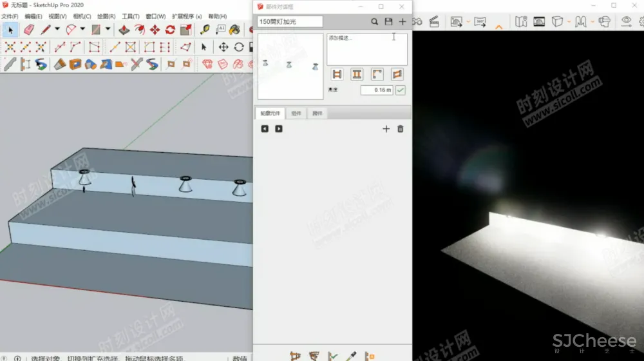Viewport: 644px width, 361px height.
Task: Click the Rotate tool with red arrows
Action: [x=170, y=30]
